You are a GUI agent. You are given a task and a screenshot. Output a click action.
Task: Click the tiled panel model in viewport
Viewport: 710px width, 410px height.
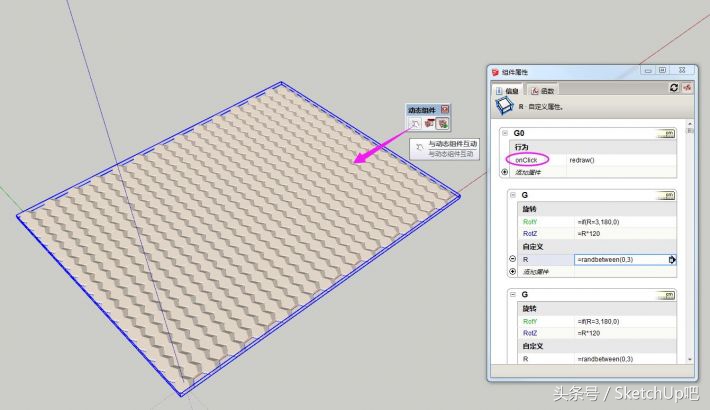click(238, 239)
